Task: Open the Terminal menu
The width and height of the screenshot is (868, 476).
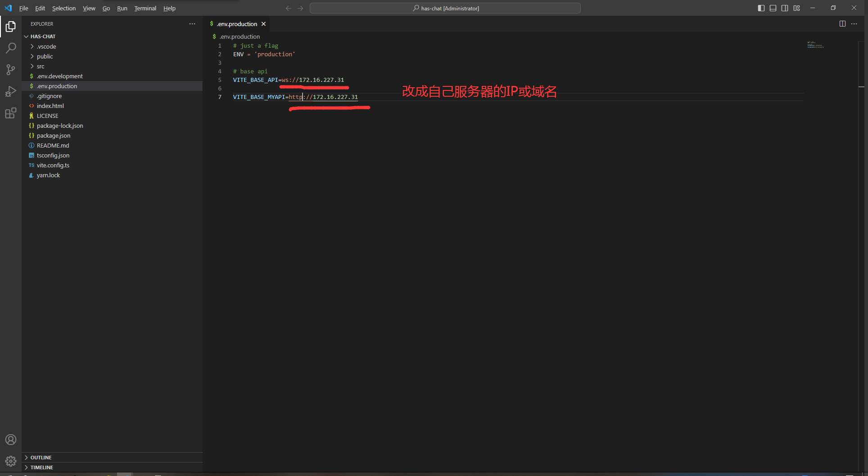Action: (x=145, y=8)
